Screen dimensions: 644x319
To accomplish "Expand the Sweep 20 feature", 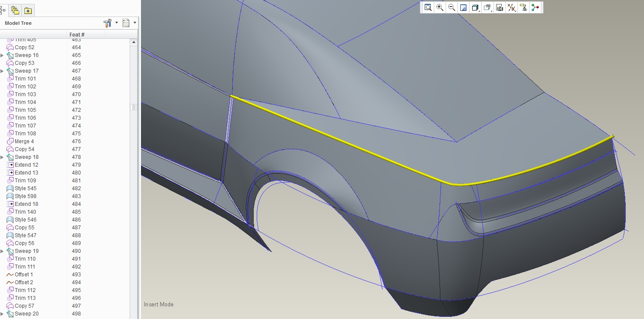I will click(2, 314).
